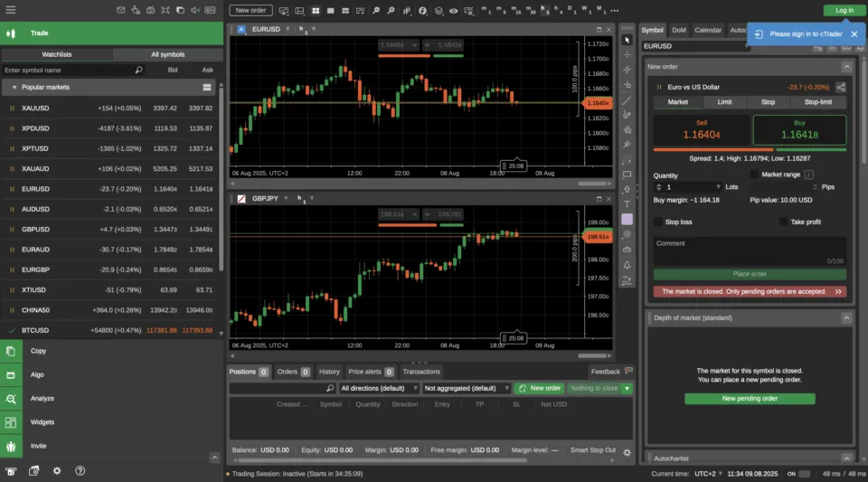This screenshot has width=868, height=482.
Task: Click the sound speaker icon in top bar
Action: (195, 10)
